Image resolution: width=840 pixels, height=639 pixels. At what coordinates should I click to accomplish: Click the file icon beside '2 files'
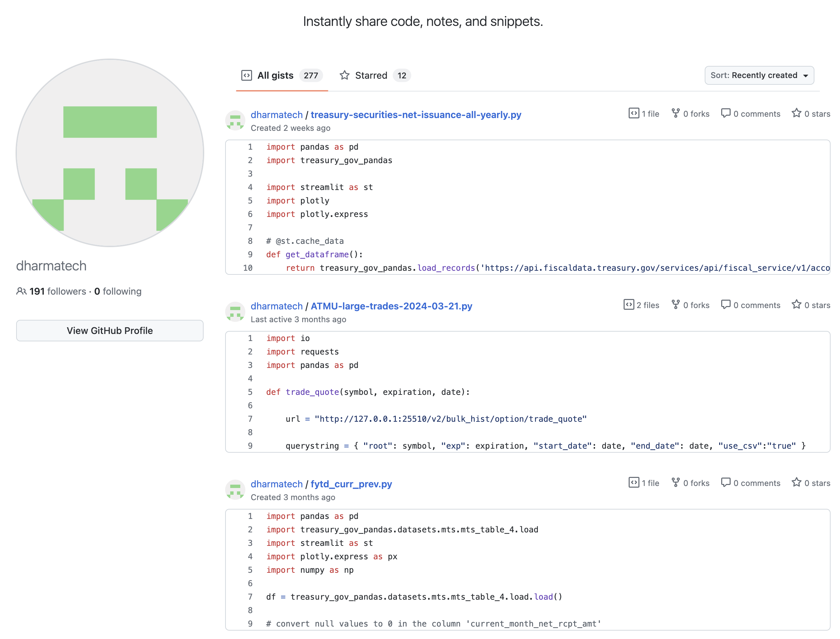click(628, 305)
